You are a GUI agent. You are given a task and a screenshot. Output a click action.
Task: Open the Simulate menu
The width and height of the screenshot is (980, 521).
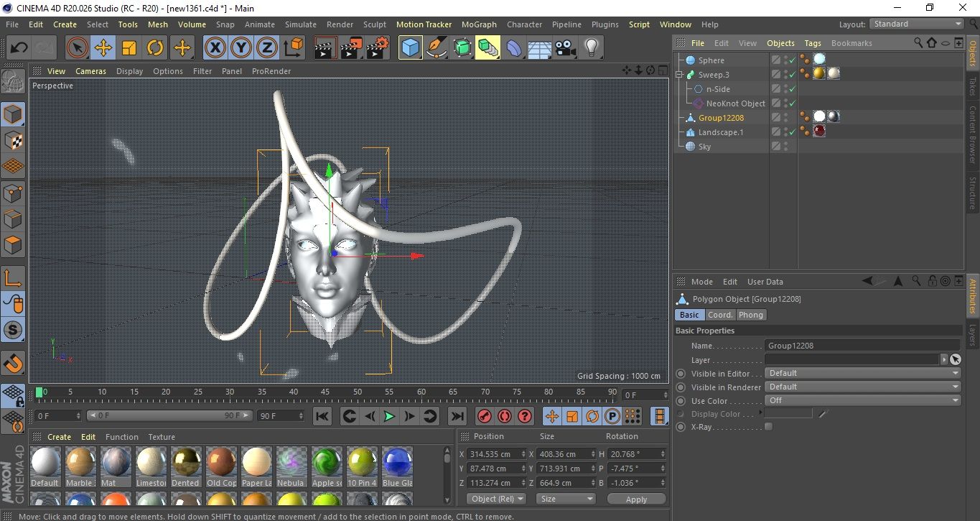pyautogui.click(x=301, y=24)
